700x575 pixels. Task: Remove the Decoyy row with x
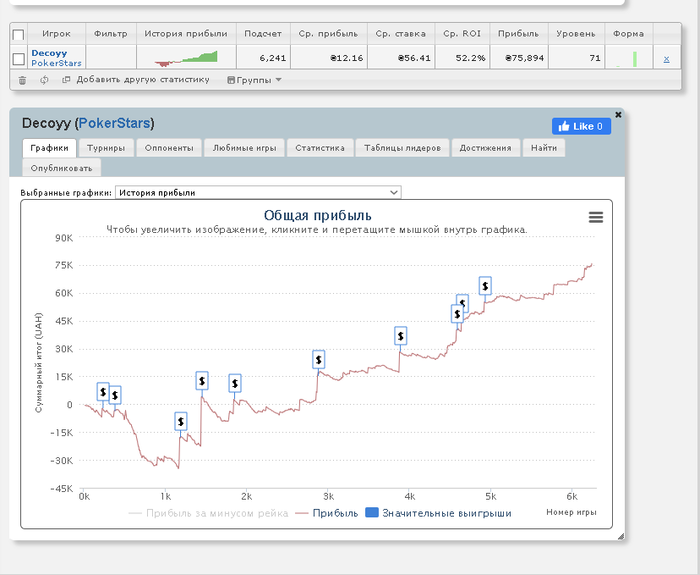click(666, 59)
